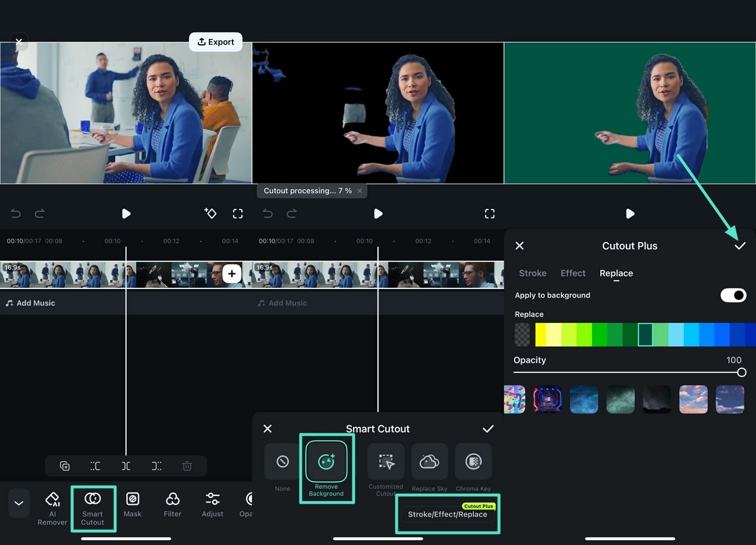
Task: Switch to the Replace tab
Action: pyautogui.click(x=616, y=273)
